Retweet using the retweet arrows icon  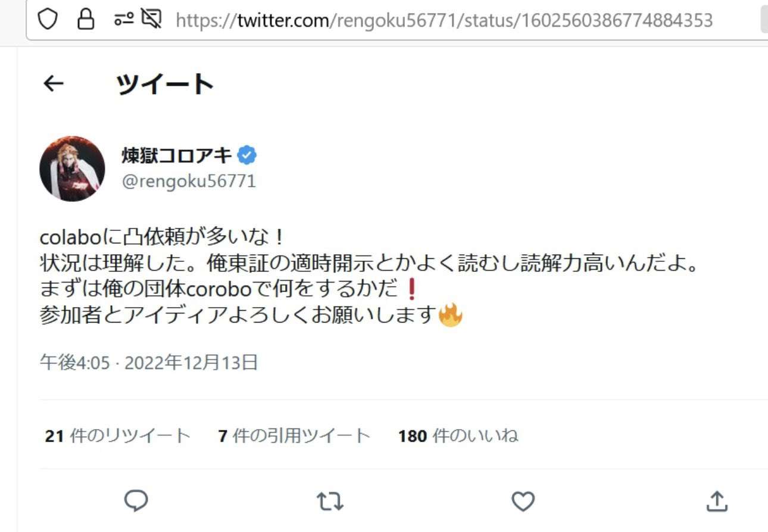(329, 501)
